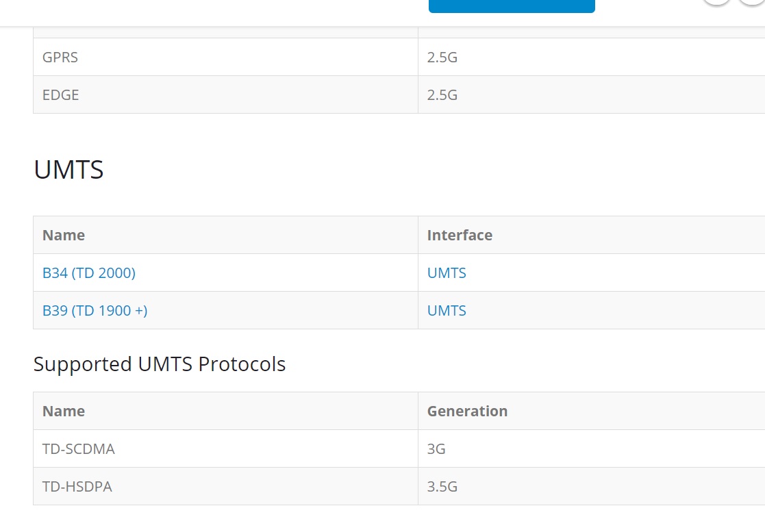765x532 pixels.
Task: Select the TD-SCDMA protocol cell
Action: [79, 449]
